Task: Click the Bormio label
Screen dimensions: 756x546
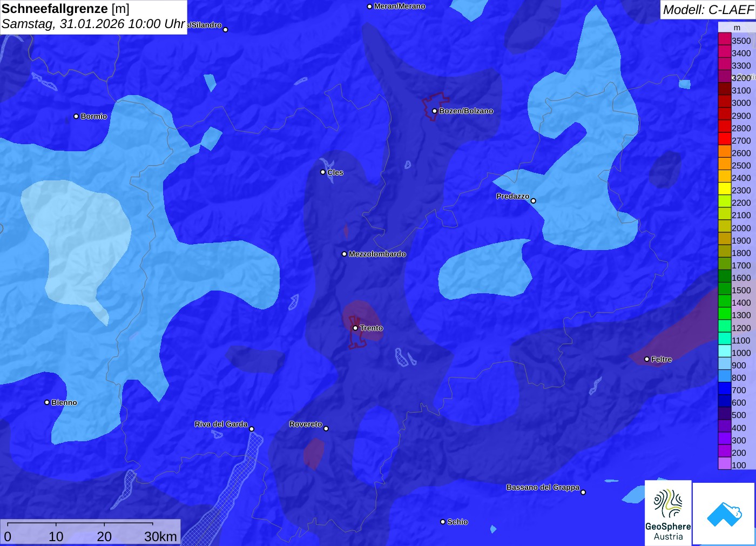Action: [x=94, y=116]
